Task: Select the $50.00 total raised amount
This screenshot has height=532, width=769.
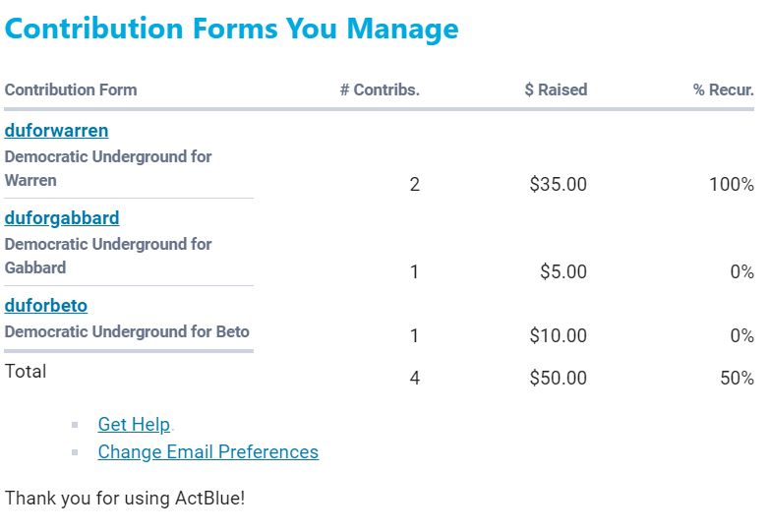Action: [x=558, y=379]
